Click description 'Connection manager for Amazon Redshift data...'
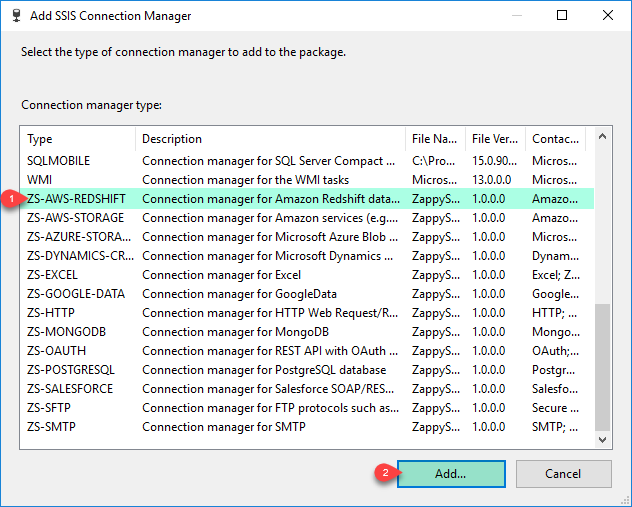This screenshot has height=507, width=632. tap(271, 199)
